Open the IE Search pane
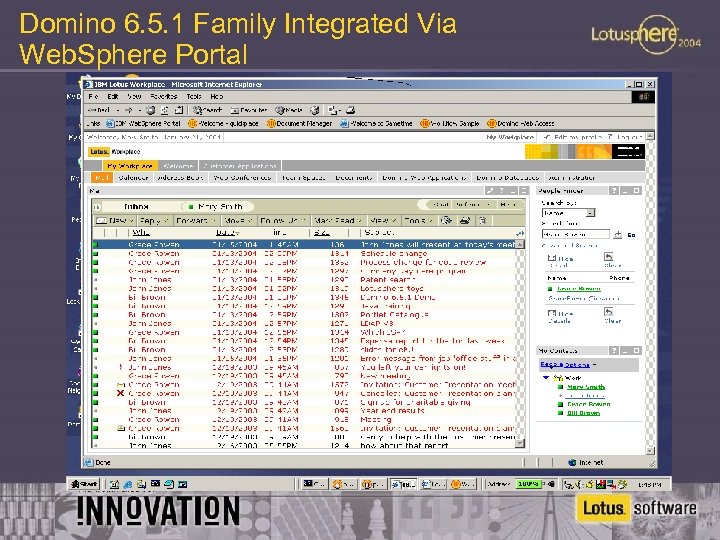The width and height of the screenshot is (720, 540). click(x=208, y=110)
